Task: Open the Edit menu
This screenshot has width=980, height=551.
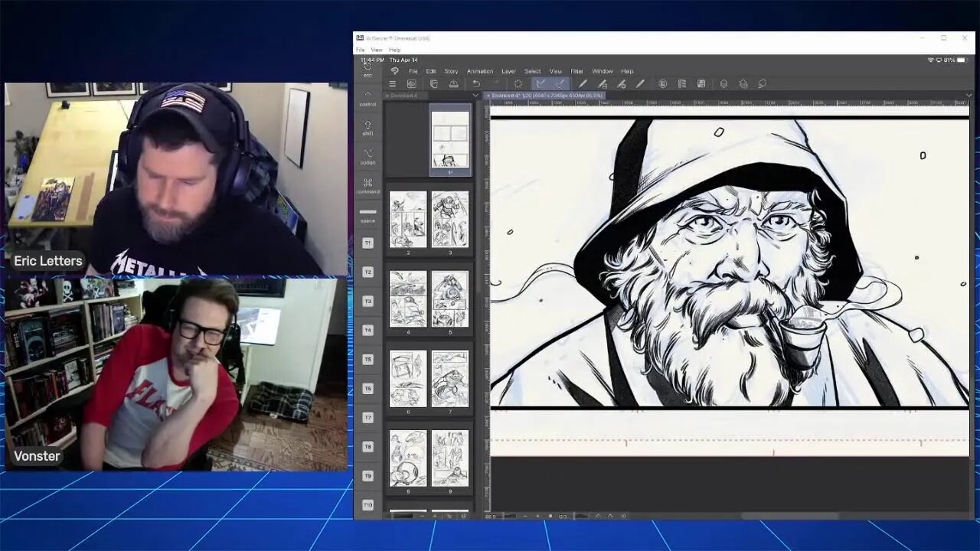Action: tap(431, 71)
